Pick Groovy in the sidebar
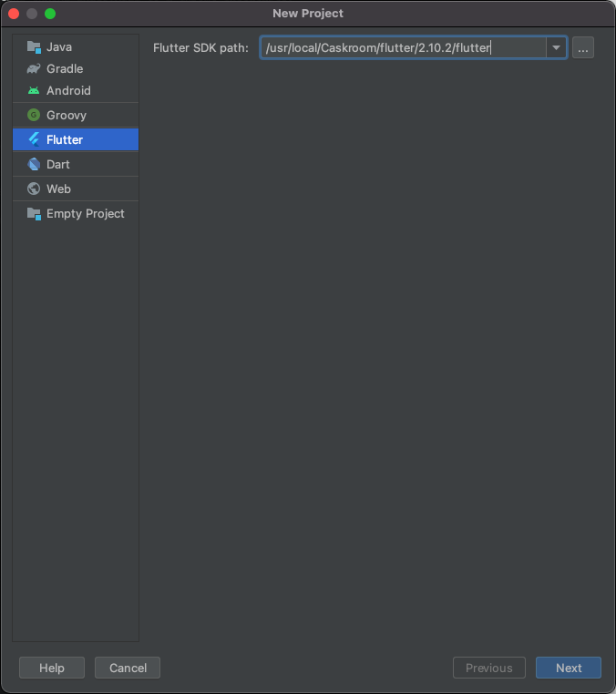Image resolution: width=616 pixels, height=694 pixels. 76,115
